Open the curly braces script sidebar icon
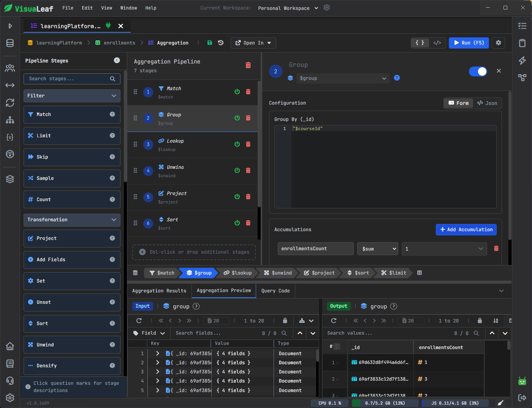This screenshot has width=532, height=408. (10, 137)
